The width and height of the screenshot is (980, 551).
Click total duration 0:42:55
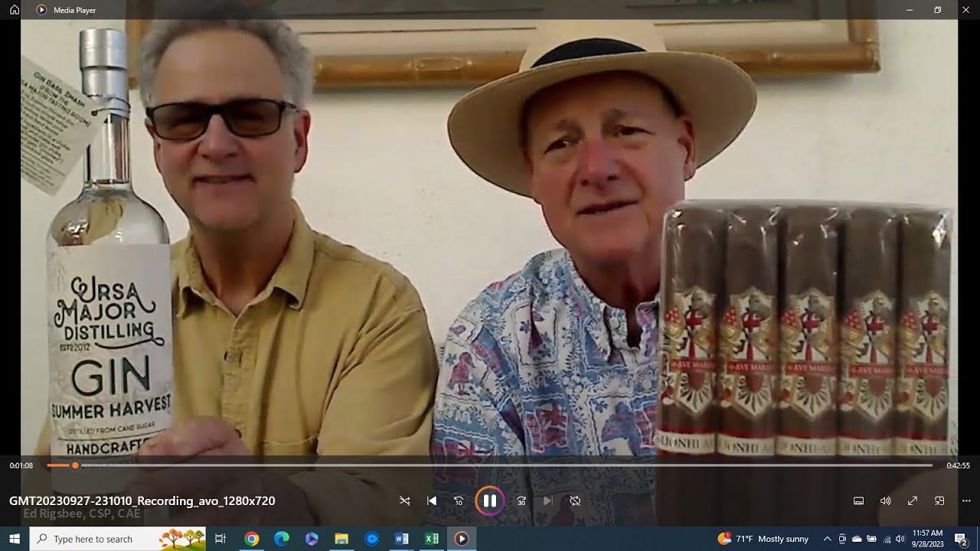point(958,465)
